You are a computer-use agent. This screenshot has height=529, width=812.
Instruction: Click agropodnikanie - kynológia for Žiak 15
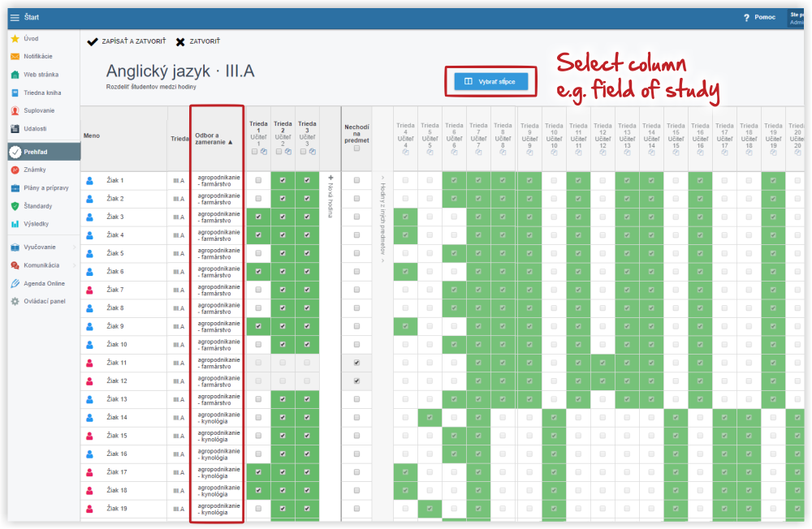pos(218,437)
